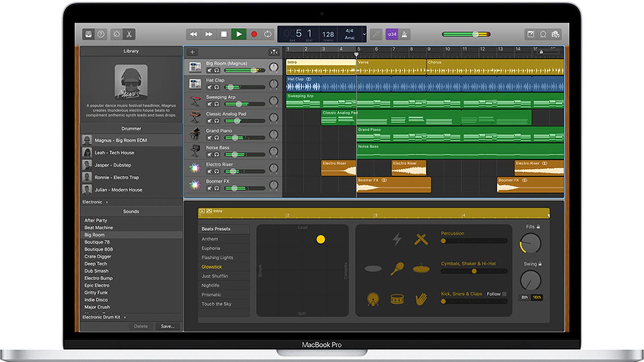Select Touch the Sky beat preset
Screen dimensions: 644x362
pyautogui.click(x=224, y=304)
